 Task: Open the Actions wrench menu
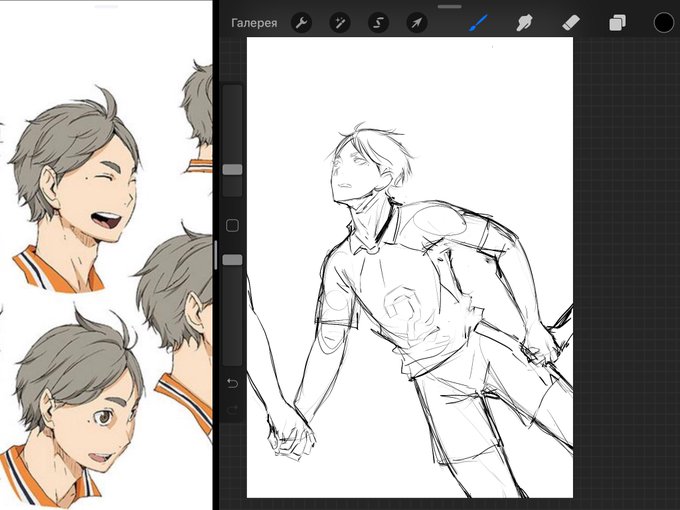[301, 23]
